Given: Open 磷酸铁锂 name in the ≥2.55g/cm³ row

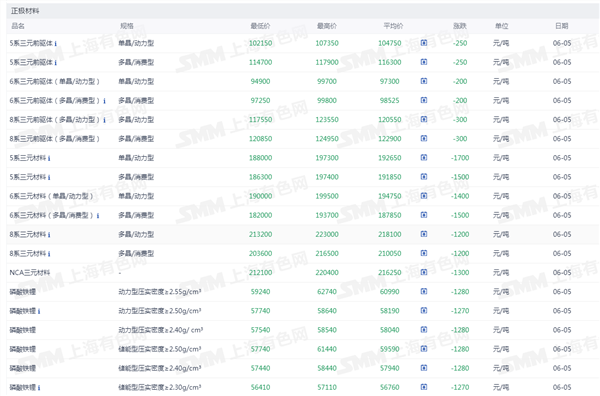Looking at the screenshot, I should 23,292.
